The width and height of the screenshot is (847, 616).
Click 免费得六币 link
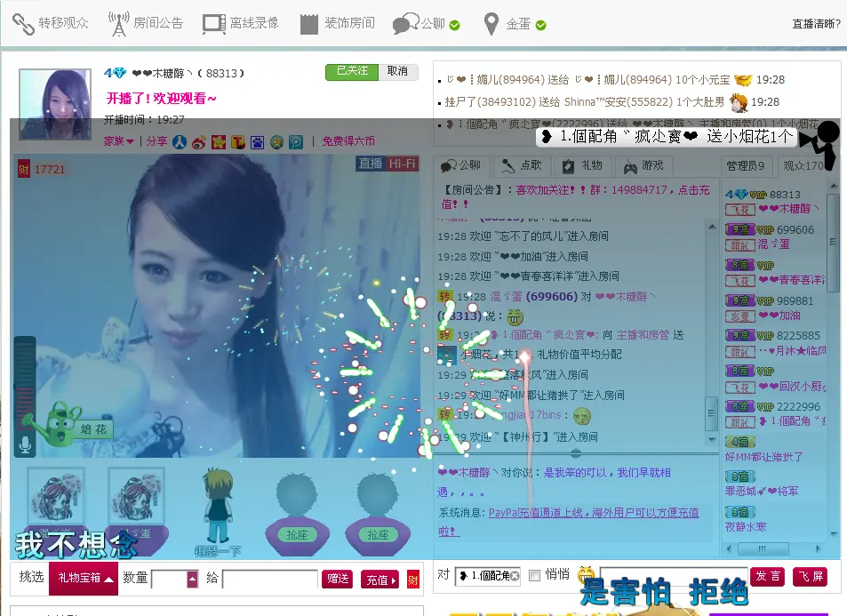pos(348,141)
